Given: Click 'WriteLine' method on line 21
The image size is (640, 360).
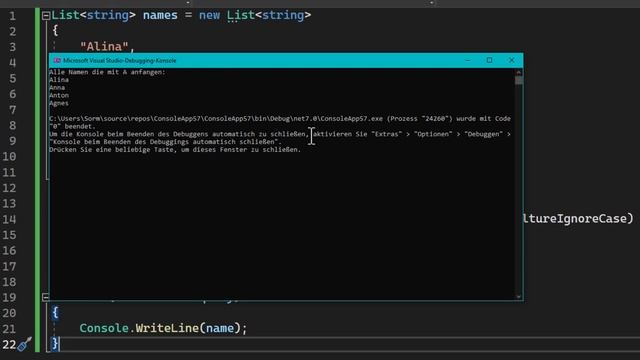Looking at the screenshot, I should tap(167, 328).
